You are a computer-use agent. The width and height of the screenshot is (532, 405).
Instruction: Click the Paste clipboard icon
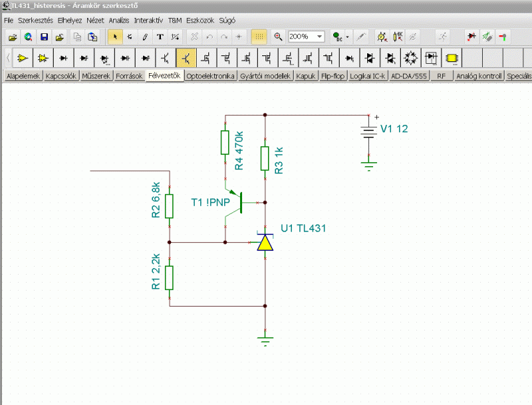pos(92,37)
